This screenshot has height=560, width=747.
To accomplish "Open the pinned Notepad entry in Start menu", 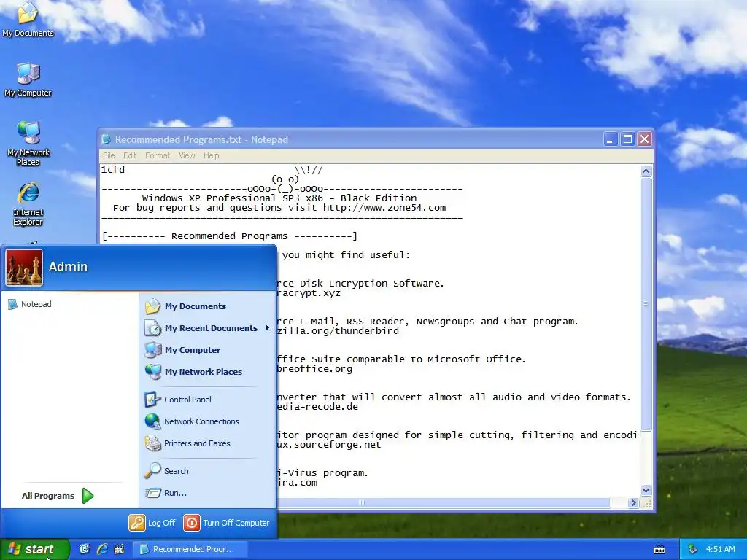I will point(29,304).
